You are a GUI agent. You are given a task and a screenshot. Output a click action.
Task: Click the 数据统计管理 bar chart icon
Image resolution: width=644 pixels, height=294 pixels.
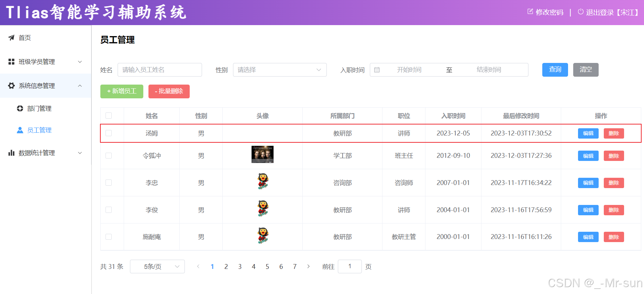pyautogui.click(x=11, y=153)
